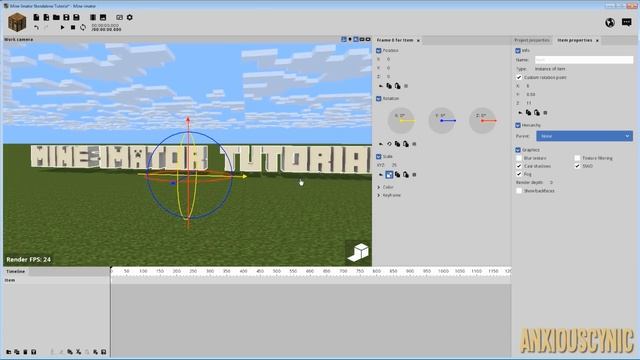
Task: Open the folder icon to load a project
Action: tap(56, 17)
